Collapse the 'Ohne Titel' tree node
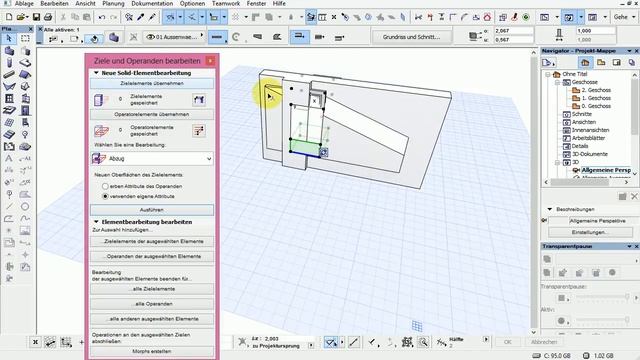 (548, 74)
